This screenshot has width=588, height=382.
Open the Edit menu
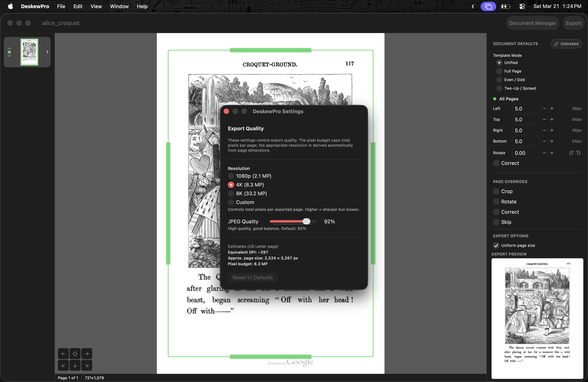(x=78, y=6)
